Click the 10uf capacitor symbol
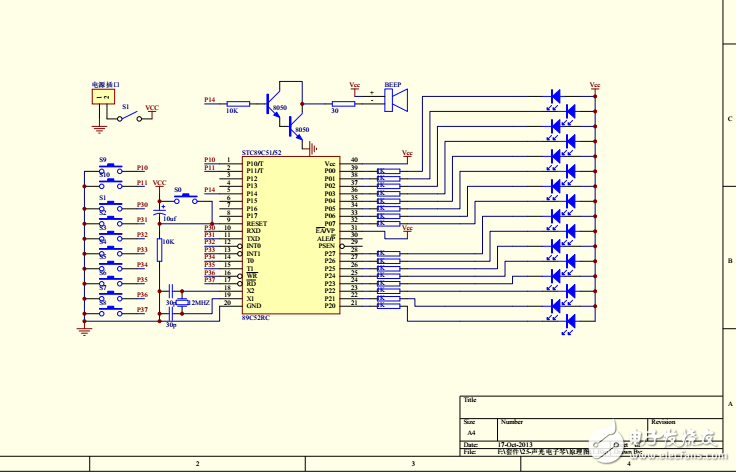 click(x=160, y=211)
